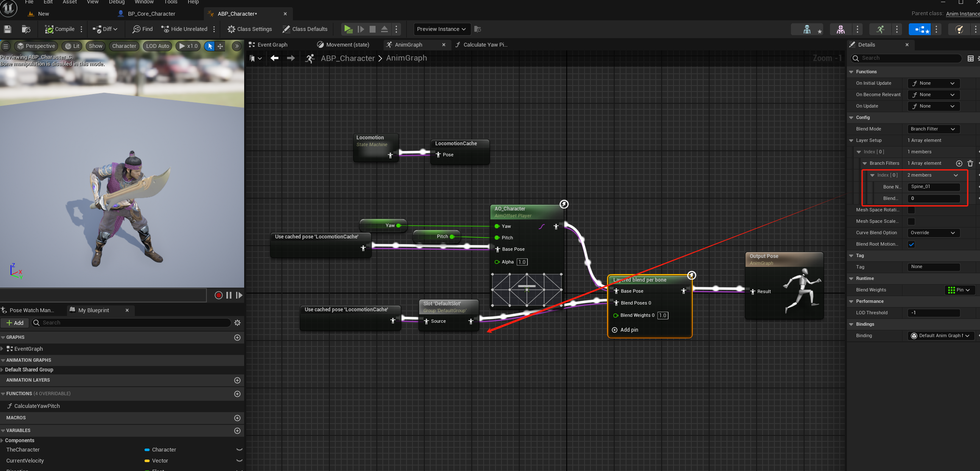Add Branch Filters element with plus icon
Viewport: 980px width, 471px height.
coord(959,163)
